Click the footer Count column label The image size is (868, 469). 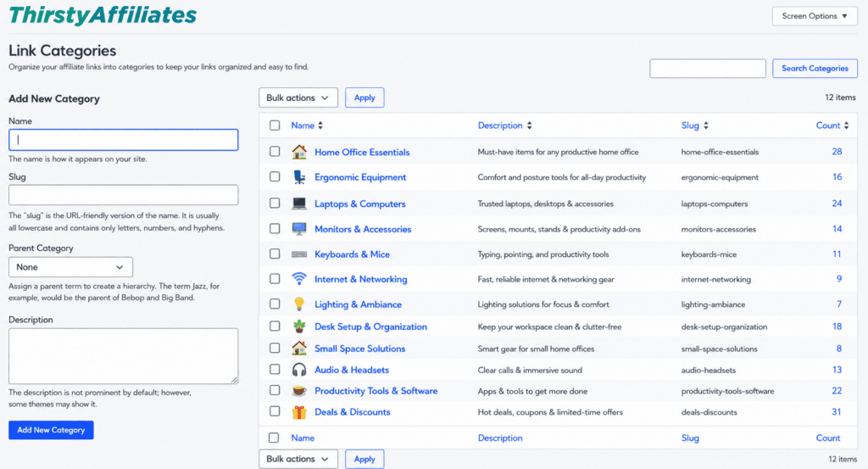[x=827, y=438]
